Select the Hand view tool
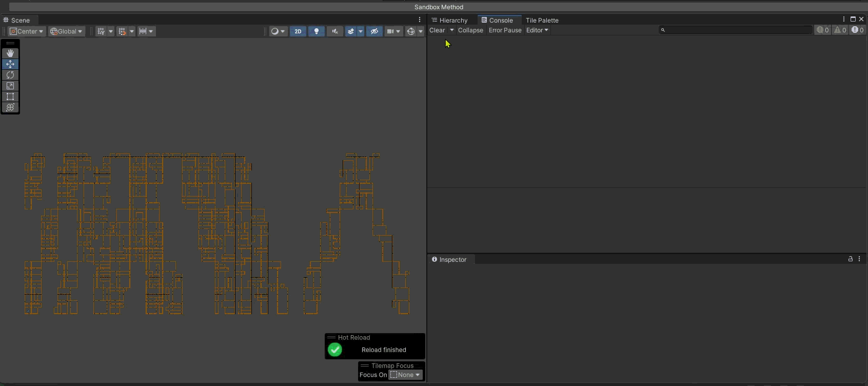The height and width of the screenshot is (386, 868). click(10, 53)
